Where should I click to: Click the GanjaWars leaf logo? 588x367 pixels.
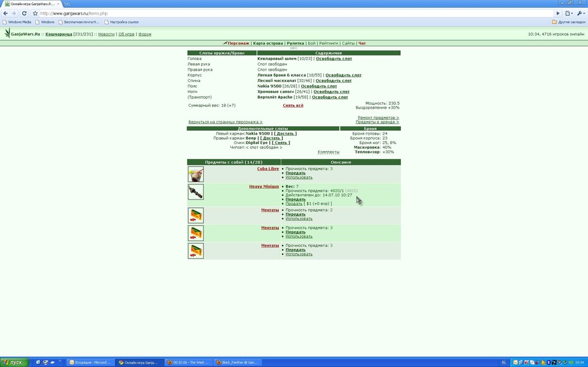click(x=7, y=33)
